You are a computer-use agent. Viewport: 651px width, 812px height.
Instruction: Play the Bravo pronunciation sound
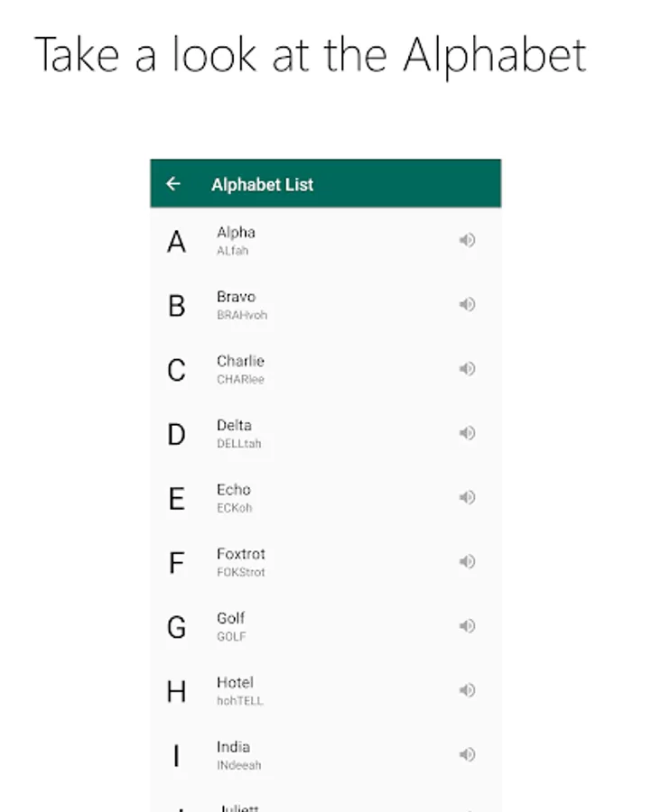tap(467, 304)
